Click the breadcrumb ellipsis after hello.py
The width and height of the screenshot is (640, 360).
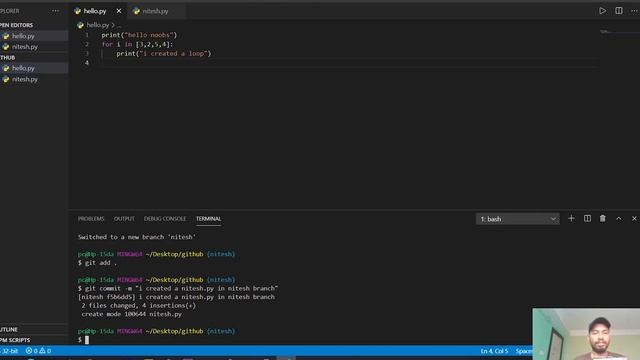pyautogui.click(x=119, y=25)
